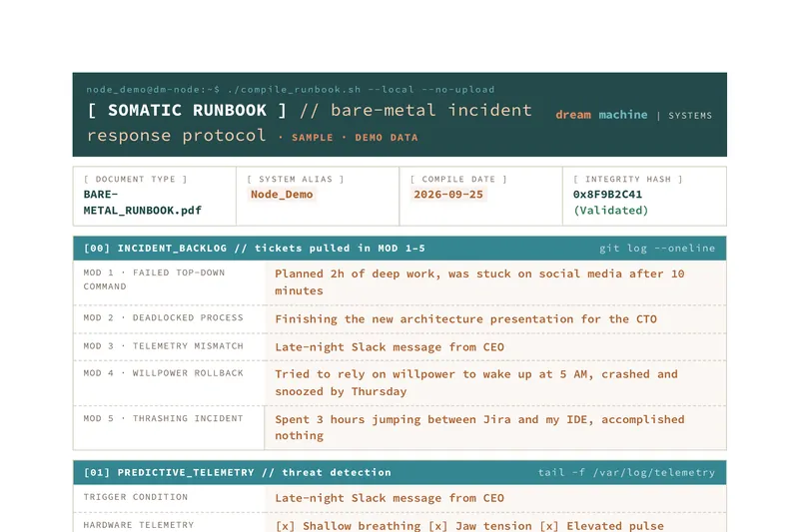Toggle the '[x] Shallow breathing' checkbox
The image size is (799, 532).
tap(348, 526)
